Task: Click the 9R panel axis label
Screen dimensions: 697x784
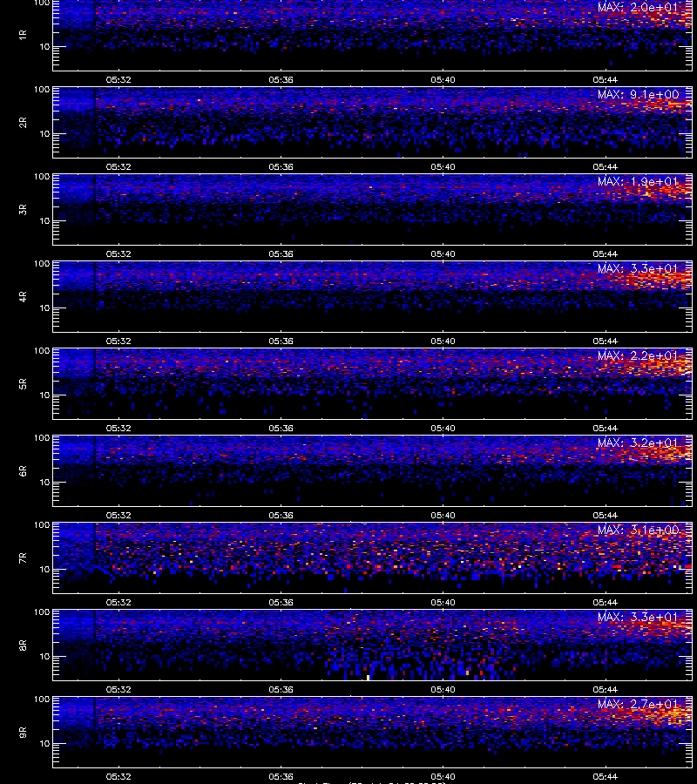Action: (x=23, y=732)
